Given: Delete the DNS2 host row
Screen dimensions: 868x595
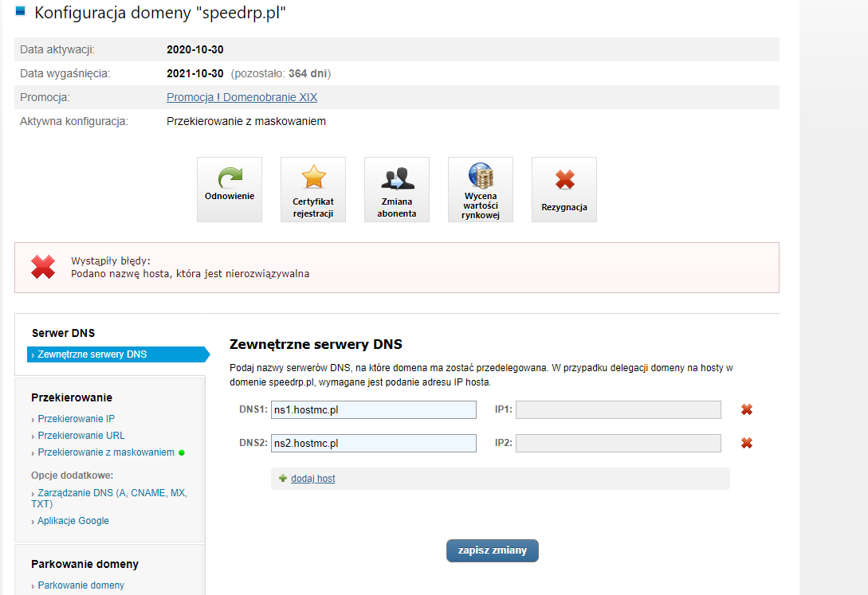Looking at the screenshot, I should [747, 443].
